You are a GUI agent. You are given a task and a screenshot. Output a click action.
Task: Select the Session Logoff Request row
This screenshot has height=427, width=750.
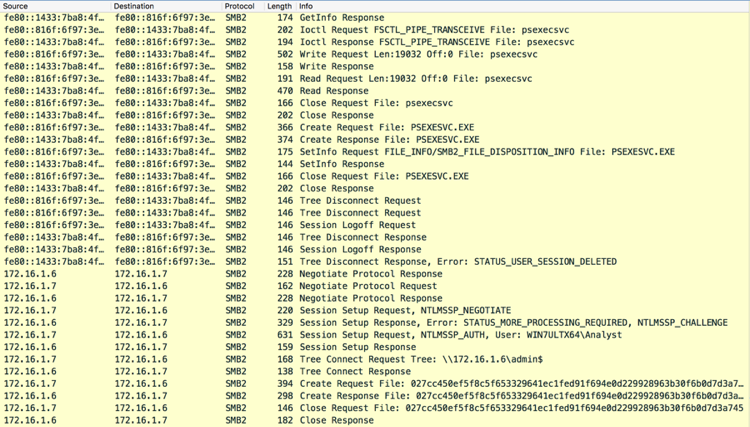(x=375, y=225)
